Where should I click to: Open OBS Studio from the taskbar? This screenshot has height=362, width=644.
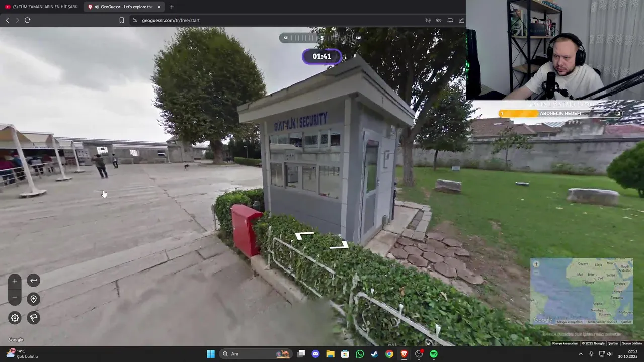click(x=419, y=354)
